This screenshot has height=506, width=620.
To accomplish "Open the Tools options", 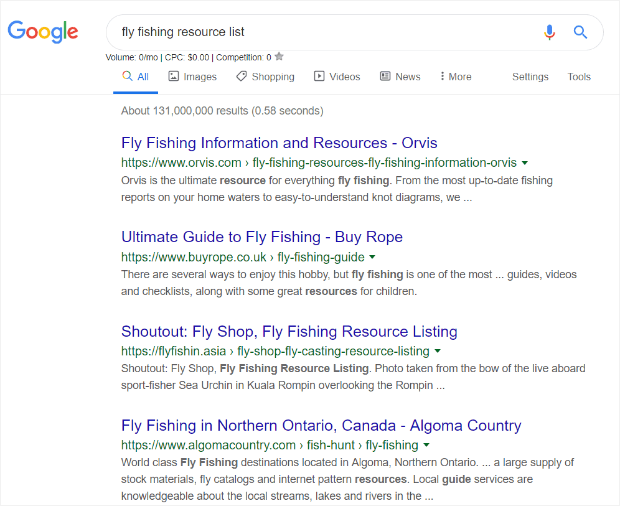I will [x=579, y=77].
